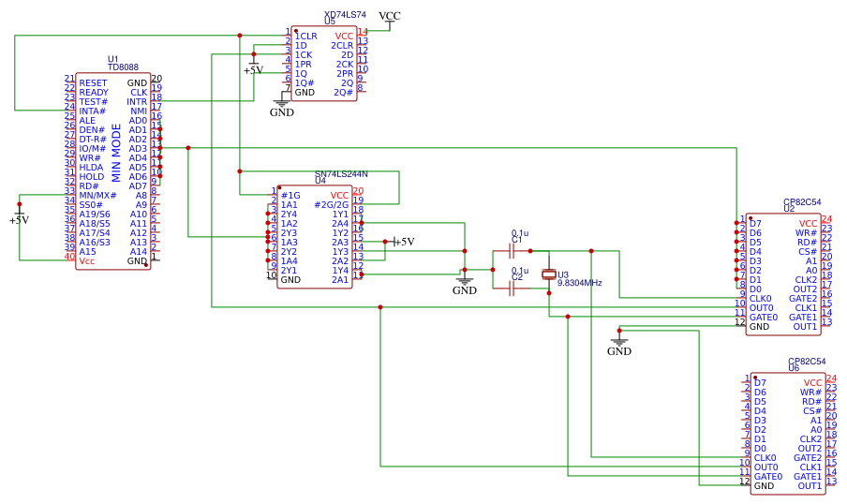Click the READY pin label on U1
The height and width of the screenshot is (504, 847).
(94, 93)
